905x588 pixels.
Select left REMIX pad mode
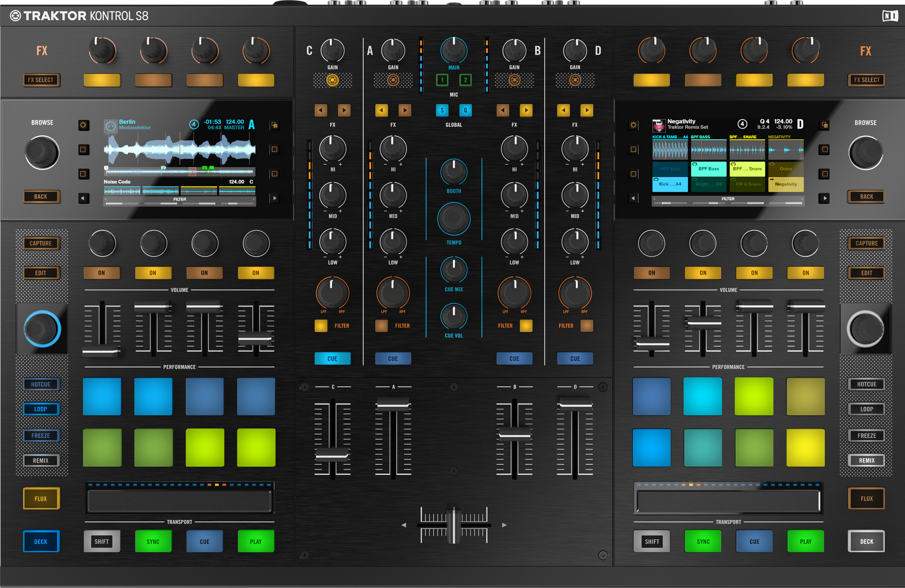coord(41,460)
